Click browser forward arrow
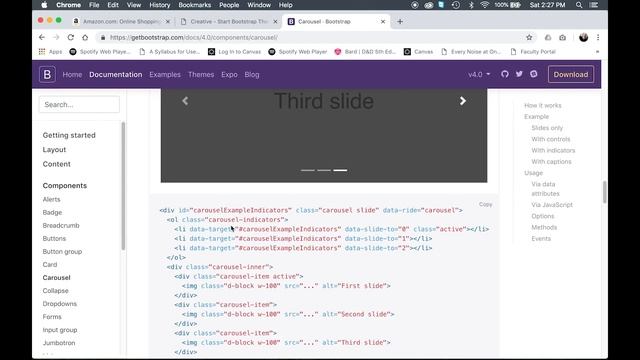The width and height of the screenshot is (640, 360). (56, 38)
